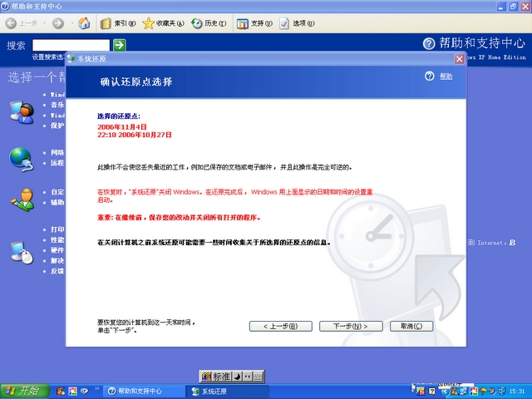Open the 支持 support icon
The width and height of the screenshot is (532, 399).
(x=242, y=23)
